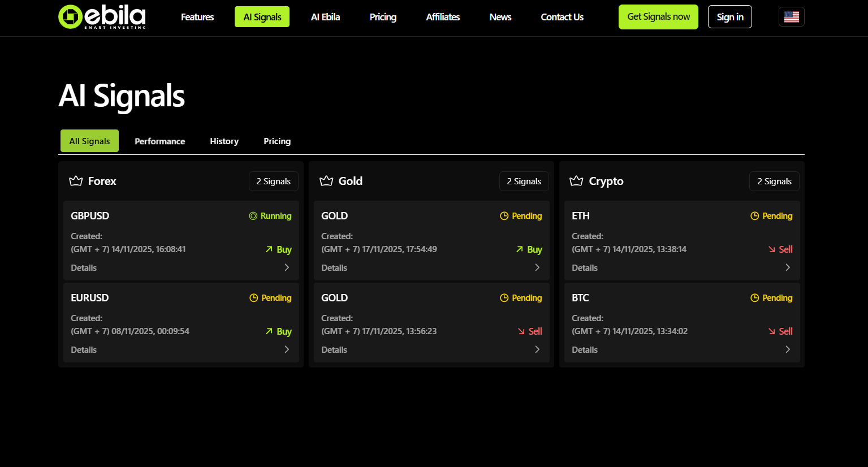This screenshot has height=467, width=868.
Task: Click the crown icon beside Forex
Action: [x=76, y=181]
